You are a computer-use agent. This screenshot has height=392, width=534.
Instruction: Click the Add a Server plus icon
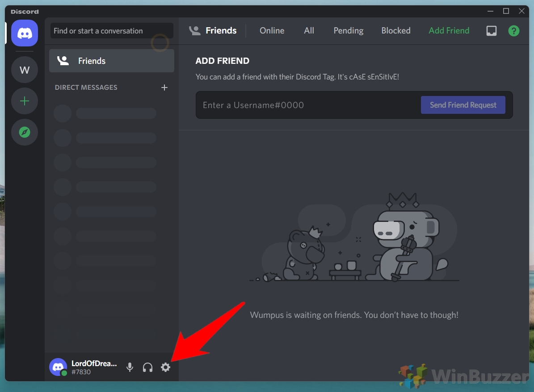coord(25,101)
